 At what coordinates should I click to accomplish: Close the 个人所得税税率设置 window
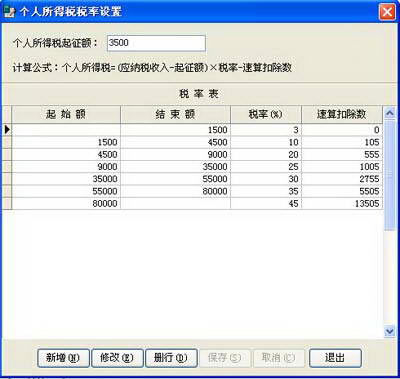[x=387, y=12]
